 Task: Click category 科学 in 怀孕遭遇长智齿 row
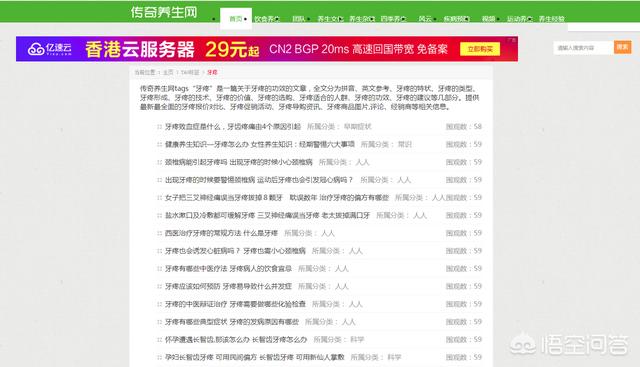tap(357, 340)
